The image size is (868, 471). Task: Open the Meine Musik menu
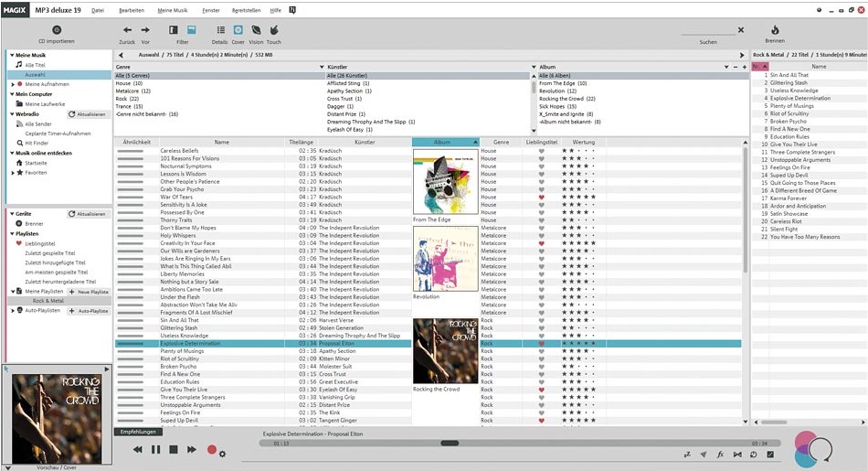tap(172, 11)
